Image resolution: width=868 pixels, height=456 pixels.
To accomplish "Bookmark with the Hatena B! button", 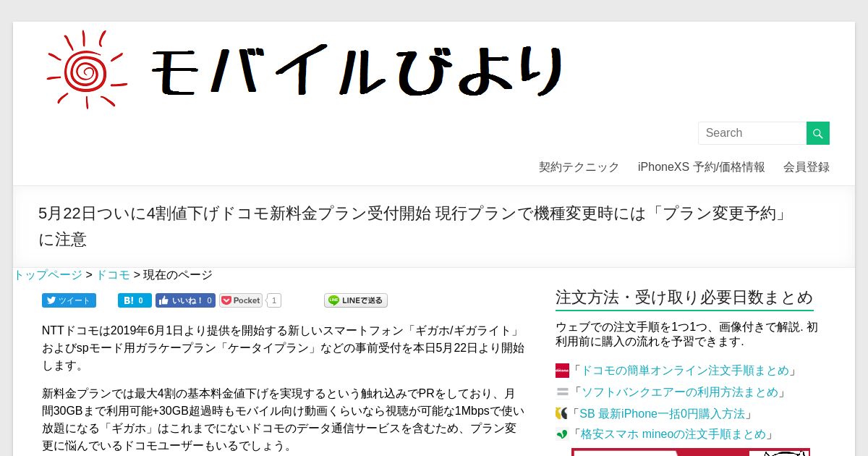I will (135, 300).
